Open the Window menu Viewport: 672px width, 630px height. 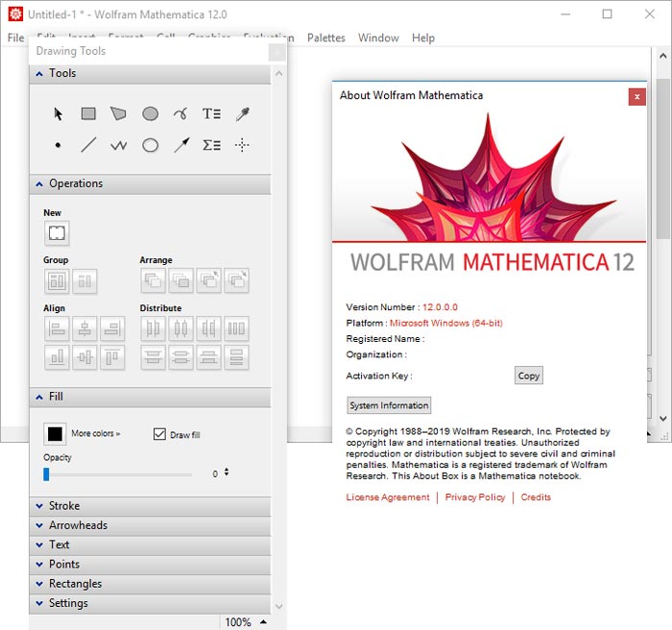[378, 37]
